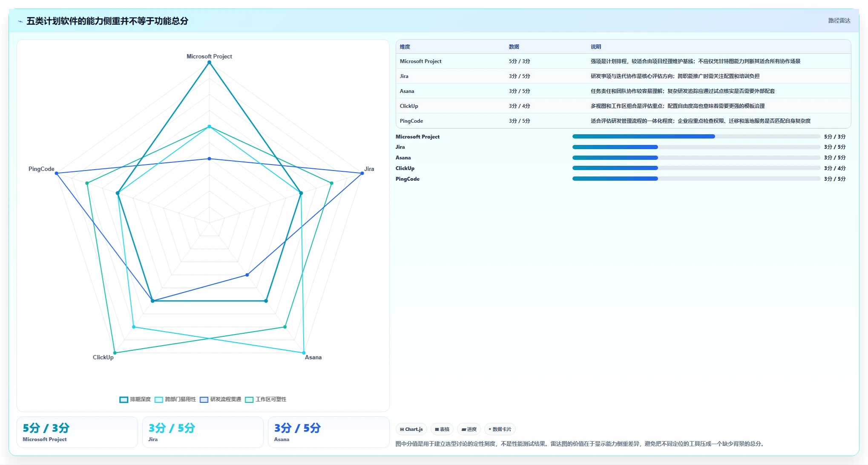Click the Jira description text in table
Screen dimensions: 868x465
(675, 76)
